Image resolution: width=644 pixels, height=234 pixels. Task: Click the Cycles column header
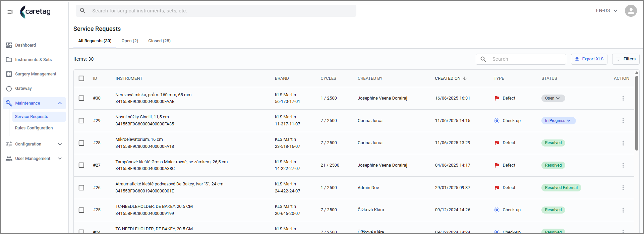click(328, 78)
